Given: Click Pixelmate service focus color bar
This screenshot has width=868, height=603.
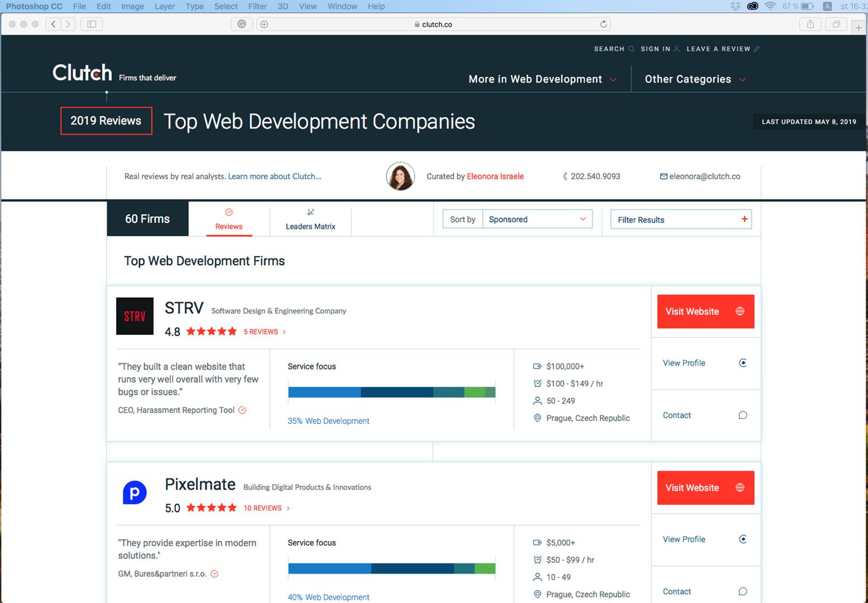Looking at the screenshot, I should [392, 568].
